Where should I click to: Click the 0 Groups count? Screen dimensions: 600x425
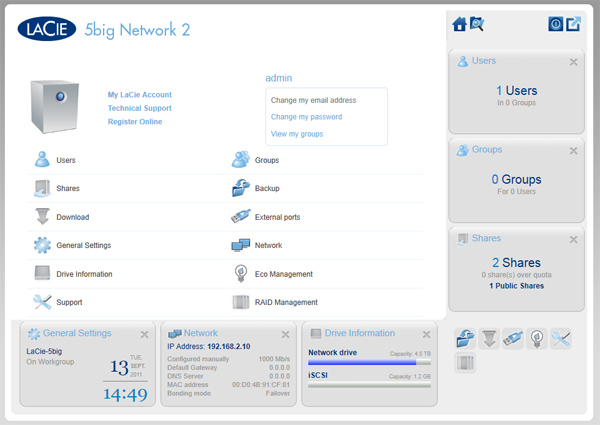pos(517,179)
